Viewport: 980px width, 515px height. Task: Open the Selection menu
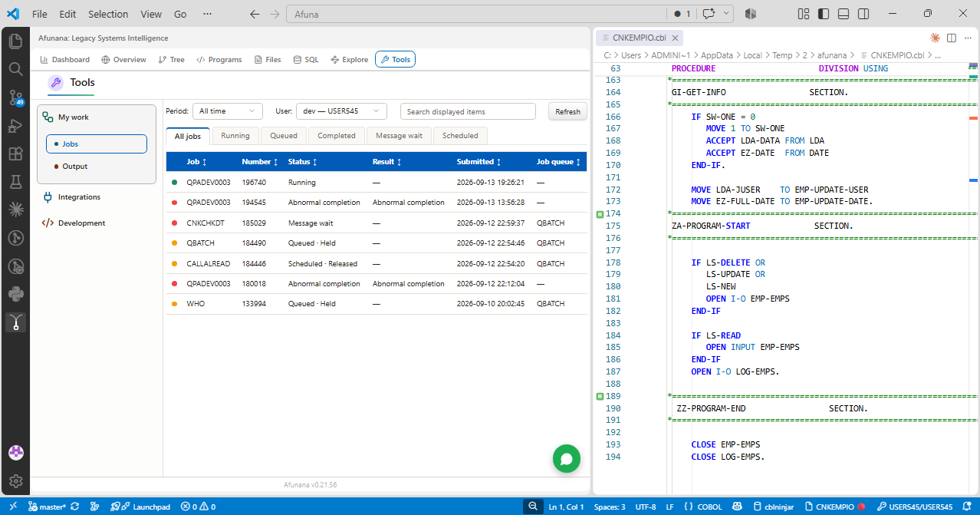[x=108, y=14]
